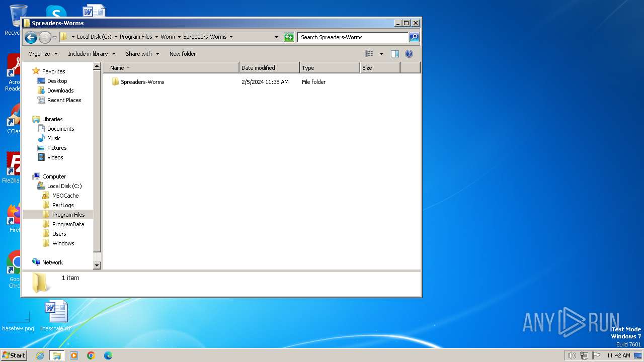Change your view icon in toolbar
This screenshot has height=362, width=644.
pos(369,54)
